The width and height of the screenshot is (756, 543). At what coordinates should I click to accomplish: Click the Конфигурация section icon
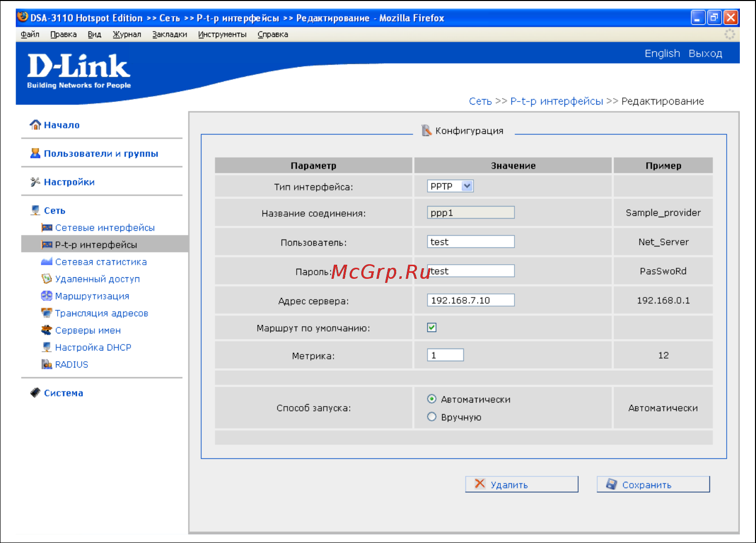(427, 130)
